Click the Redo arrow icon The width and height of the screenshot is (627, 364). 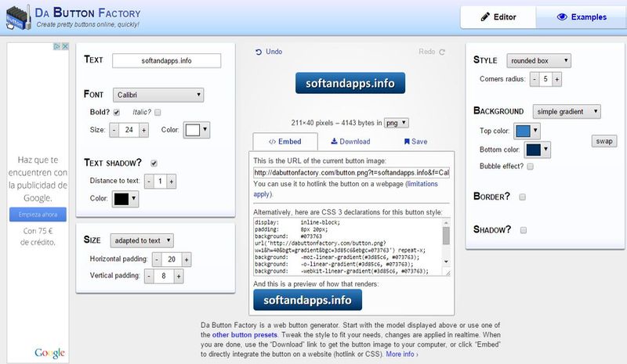[x=442, y=52]
